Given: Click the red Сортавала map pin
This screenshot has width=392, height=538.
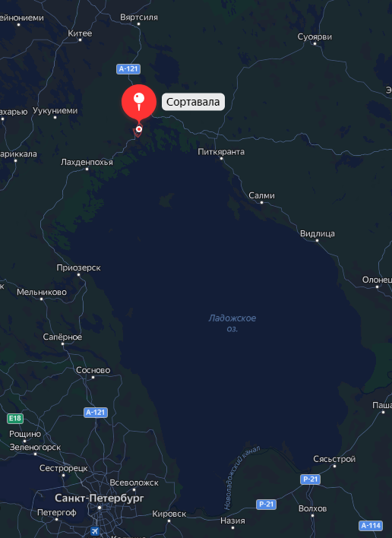Looking at the screenshot, I should (139, 103).
